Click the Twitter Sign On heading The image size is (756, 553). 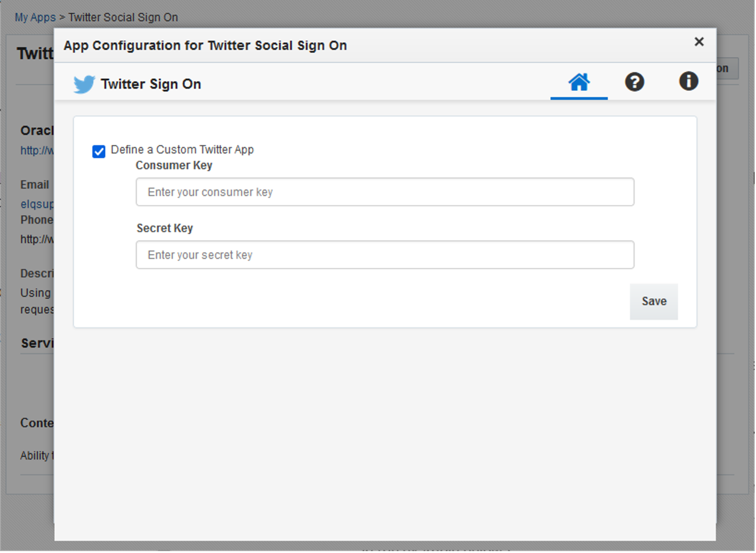(x=151, y=84)
